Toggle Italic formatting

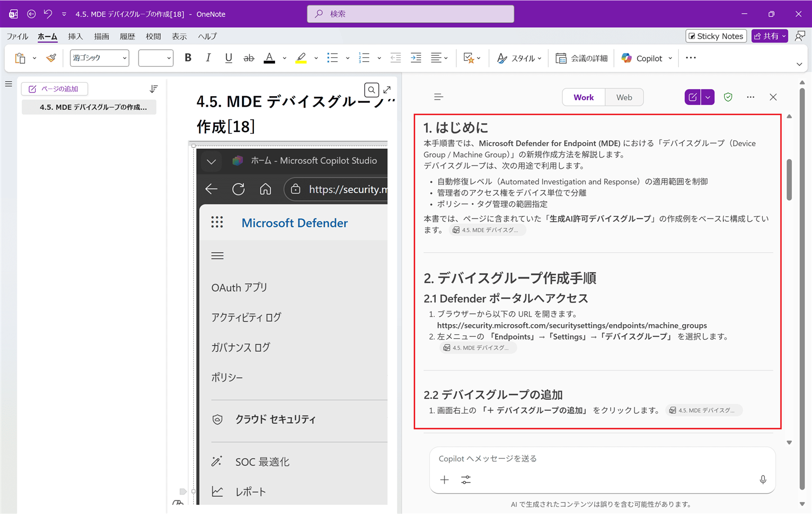point(208,58)
